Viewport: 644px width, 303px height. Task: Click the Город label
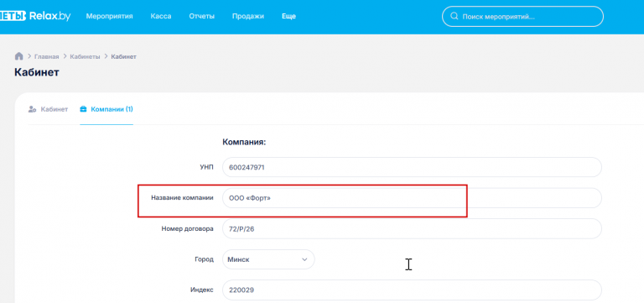tap(204, 260)
